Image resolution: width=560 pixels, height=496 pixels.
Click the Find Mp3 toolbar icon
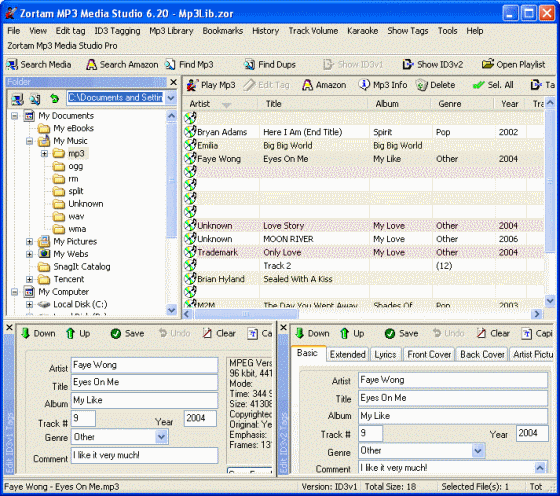[170, 65]
